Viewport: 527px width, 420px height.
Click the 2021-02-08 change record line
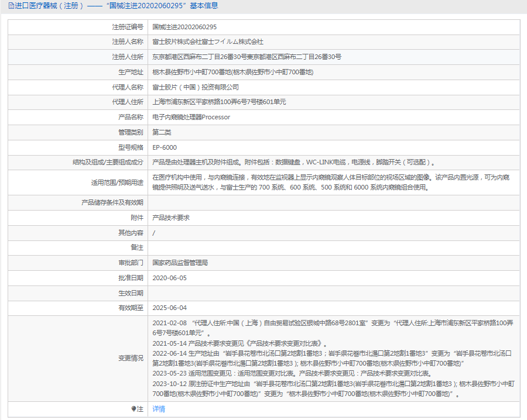click(333, 328)
